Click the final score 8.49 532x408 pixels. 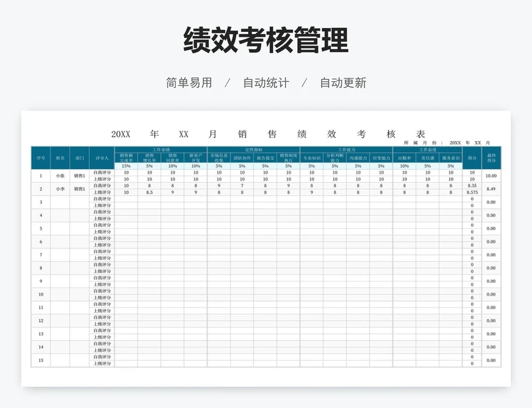[491, 189]
